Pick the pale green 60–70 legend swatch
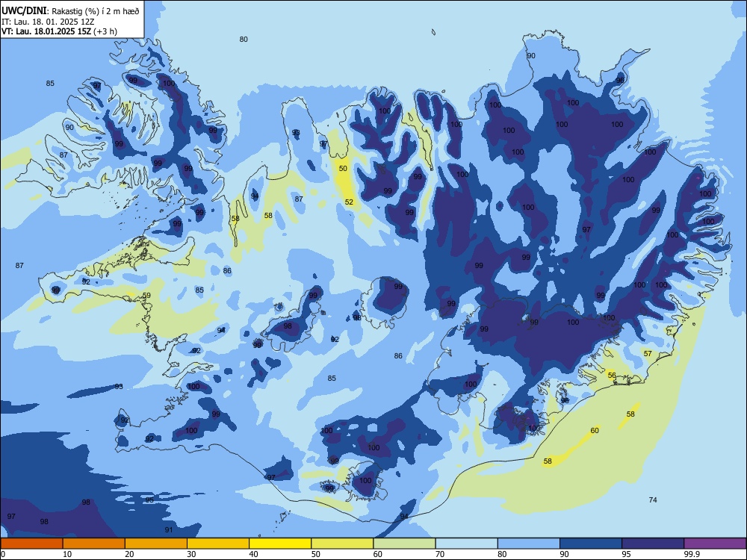 [404, 544]
